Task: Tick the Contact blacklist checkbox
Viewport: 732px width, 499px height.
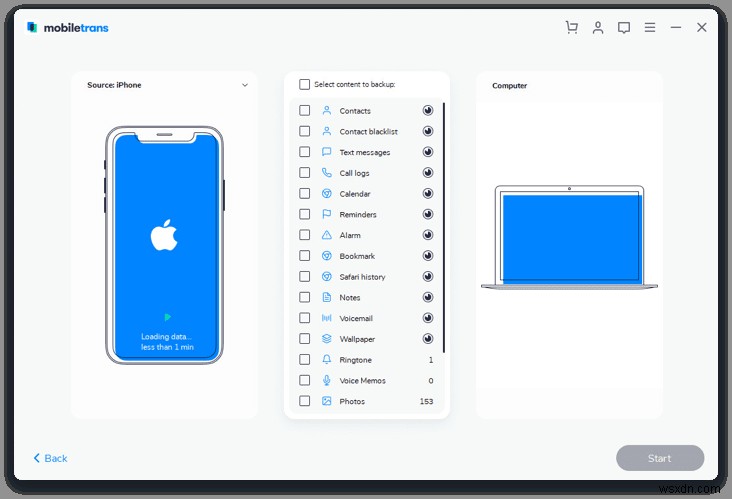Action: [304, 131]
